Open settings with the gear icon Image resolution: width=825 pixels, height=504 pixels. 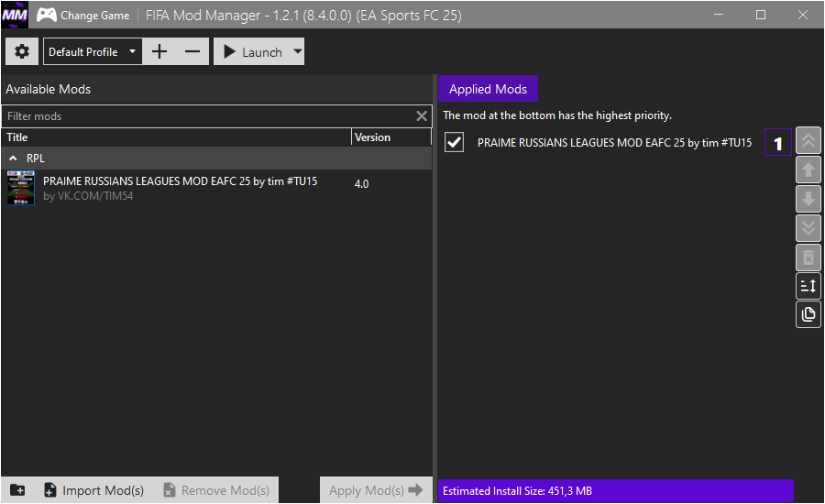[x=22, y=51]
